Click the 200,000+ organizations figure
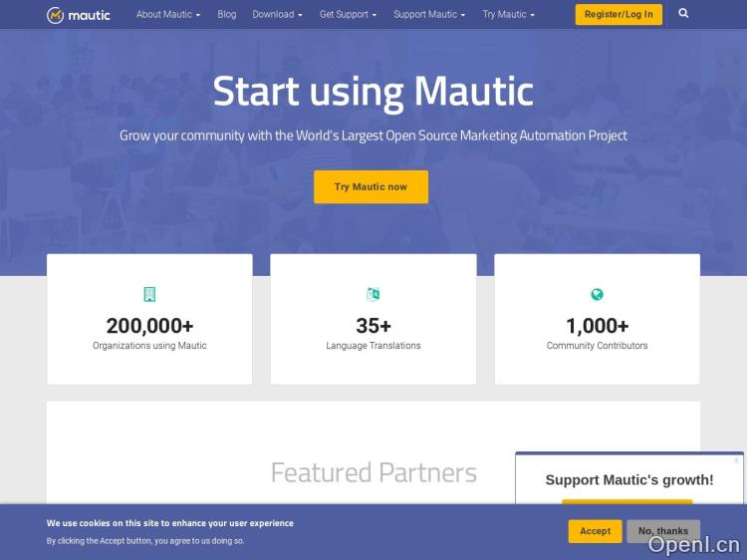 point(149,326)
